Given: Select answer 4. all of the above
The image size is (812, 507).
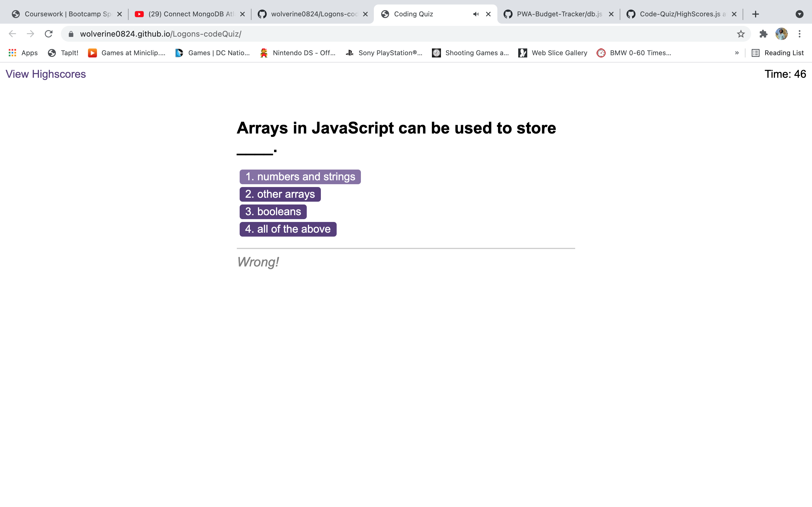Looking at the screenshot, I should [x=288, y=229].
